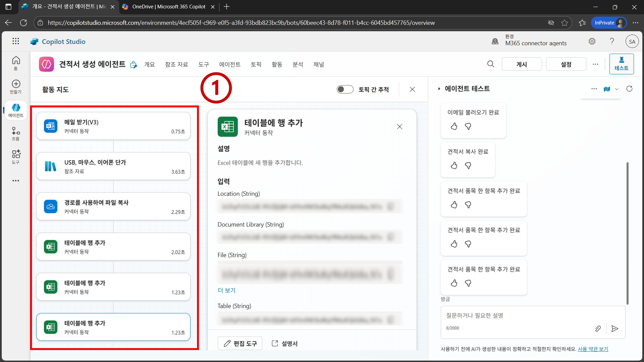
Task: Collapse the 에이전트 테스트 panel arrow
Action: (x=439, y=89)
